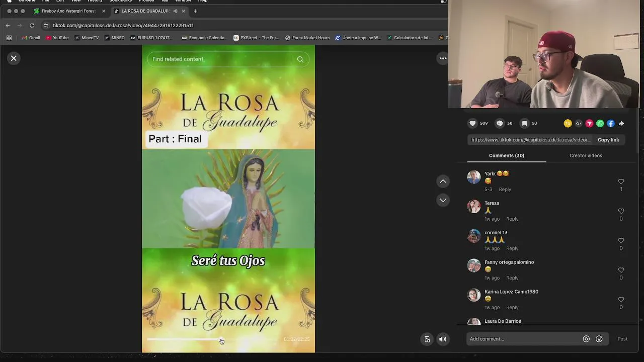This screenshot has height=362, width=644.
Task: Reply to Yarix's comment
Action: (x=505, y=190)
